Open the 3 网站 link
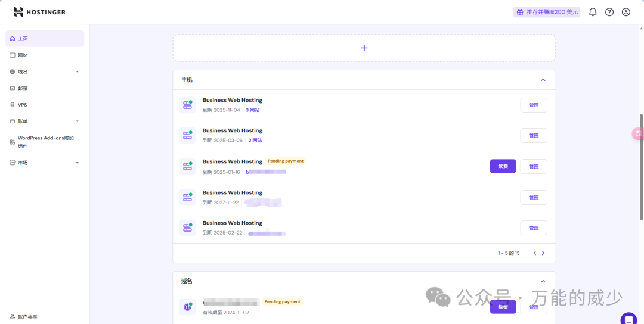The image size is (644, 324). tap(253, 110)
